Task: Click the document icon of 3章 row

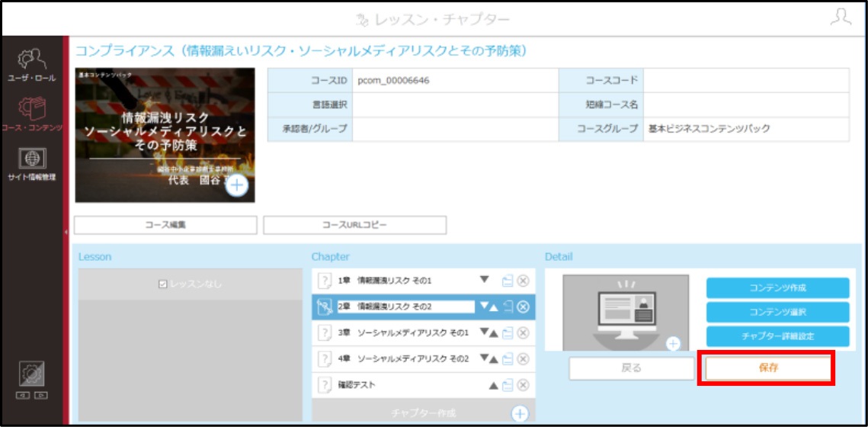Action: point(324,333)
